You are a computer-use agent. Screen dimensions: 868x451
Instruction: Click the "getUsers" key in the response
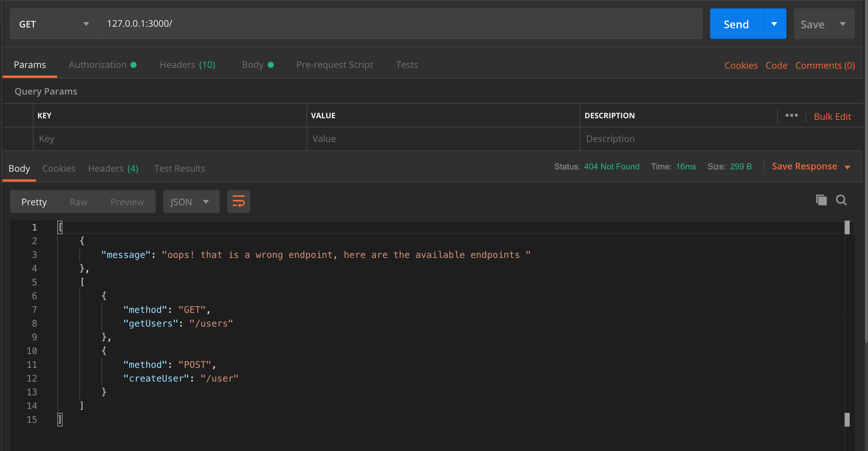pyautogui.click(x=151, y=324)
